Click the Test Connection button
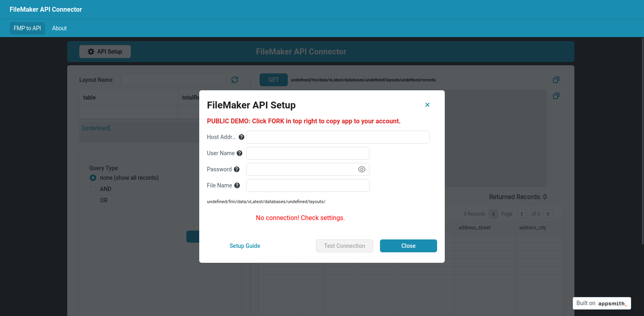 (x=345, y=246)
